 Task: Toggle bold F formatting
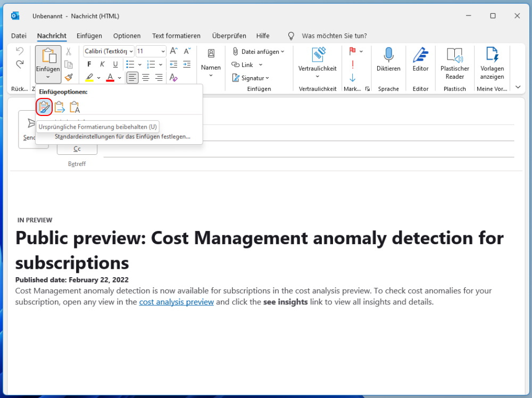pos(89,64)
